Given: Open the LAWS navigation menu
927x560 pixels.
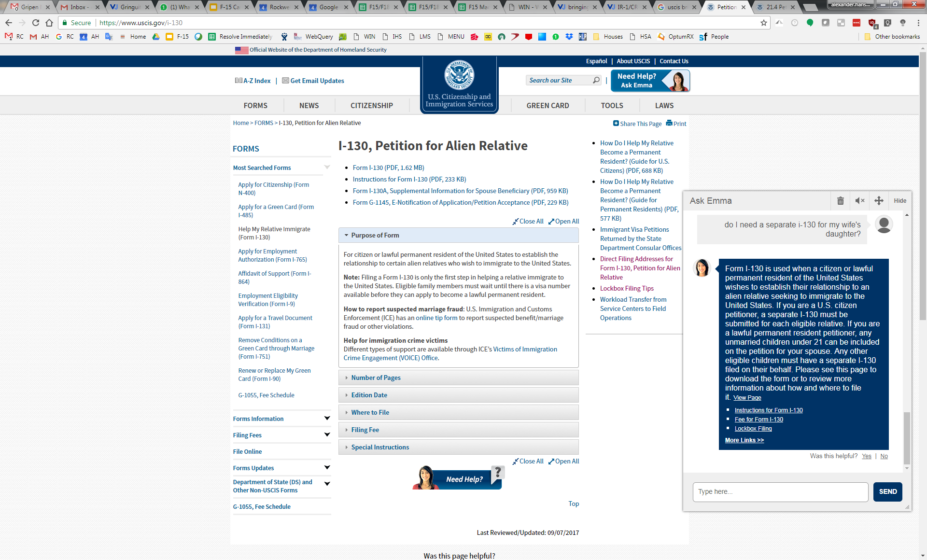Looking at the screenshot, I should [664, 105].
